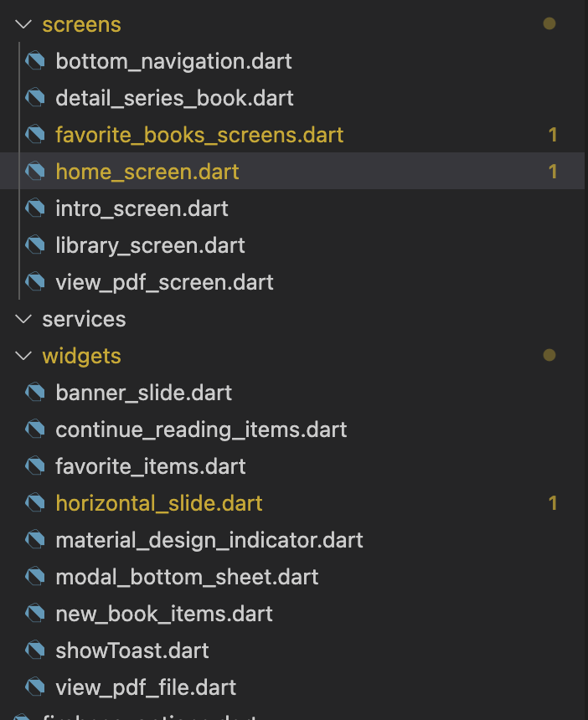Viewport: 588px width, 720px height.
Task: Collapse the widgets folder chevron
Action: pyautogui.click(x=23, y=356)
